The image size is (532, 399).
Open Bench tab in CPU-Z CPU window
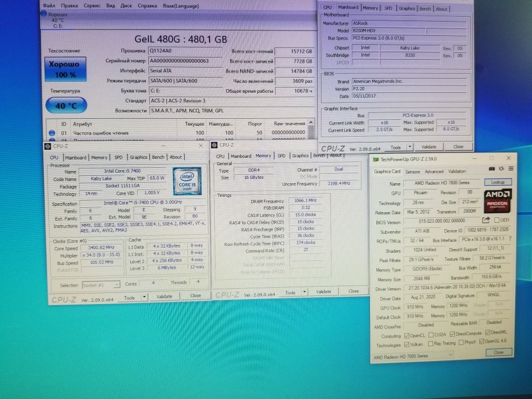pos(158,157)
